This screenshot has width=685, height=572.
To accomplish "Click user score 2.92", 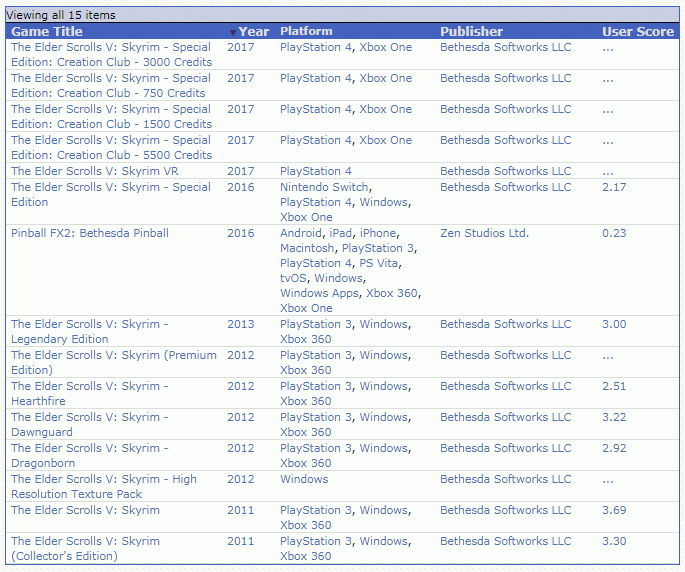I will (x=614, y=448).
